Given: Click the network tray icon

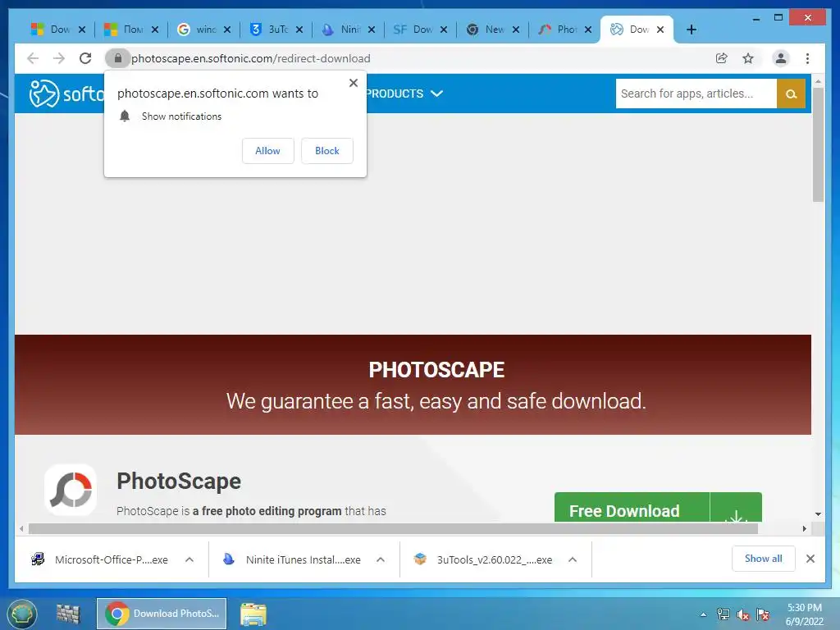Looking at the screenshot, I should pyautogui.click(x=724, y=614).
